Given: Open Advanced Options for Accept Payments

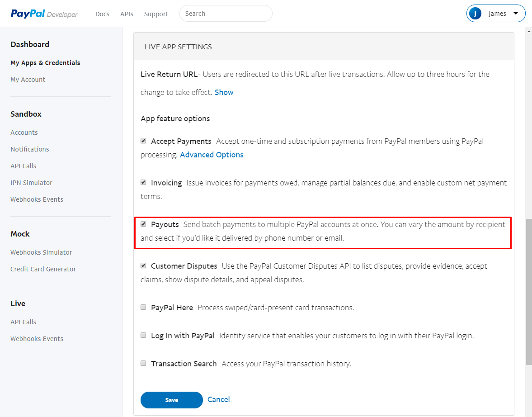Looking at the screenshot, I should coord(212,155).
